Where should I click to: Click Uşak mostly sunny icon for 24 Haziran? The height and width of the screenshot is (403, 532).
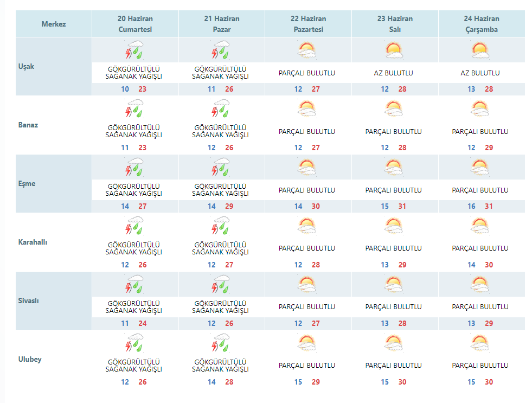point(480,50)
